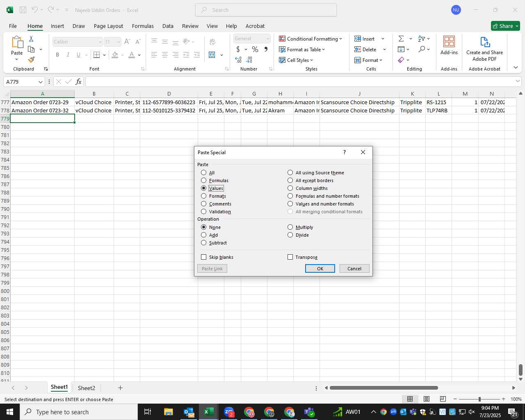Viewport: 525px width, 420px height.
Task: Switch to Sheet2 tab
Action: [87, 388]
